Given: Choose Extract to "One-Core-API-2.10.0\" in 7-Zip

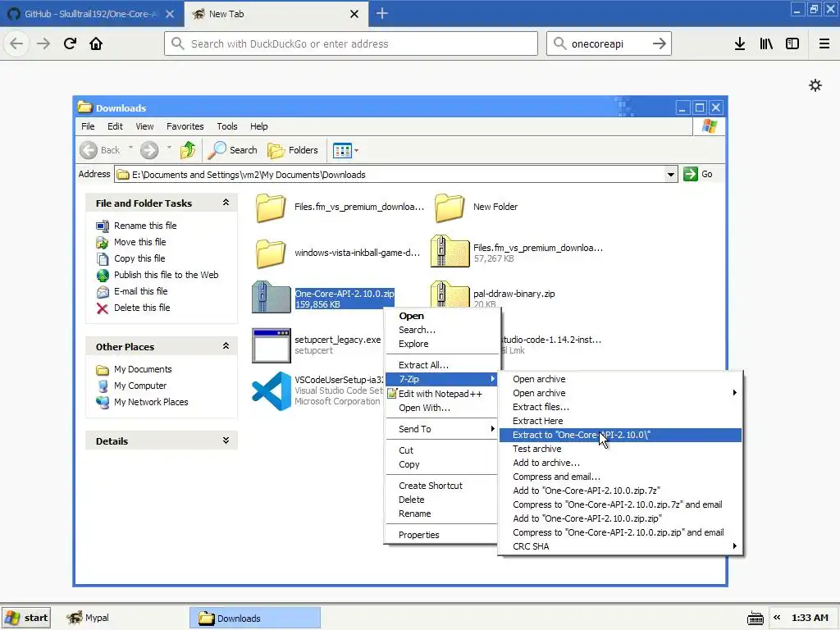Looking at the screenshot, I should click(620, 435).
